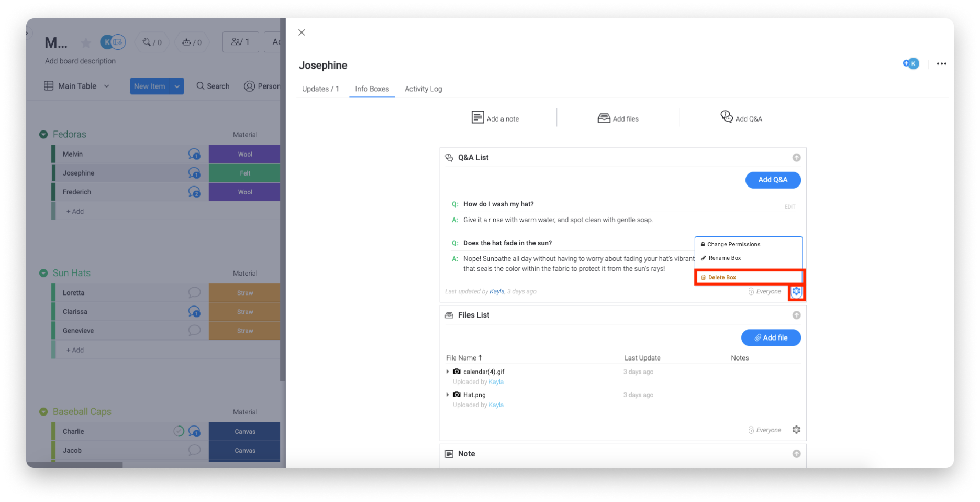Image resolution: width=980 pixels, height=502 pixels.
Task: Open Kayla link in Q&A last updated
Action: click(497, 292)
